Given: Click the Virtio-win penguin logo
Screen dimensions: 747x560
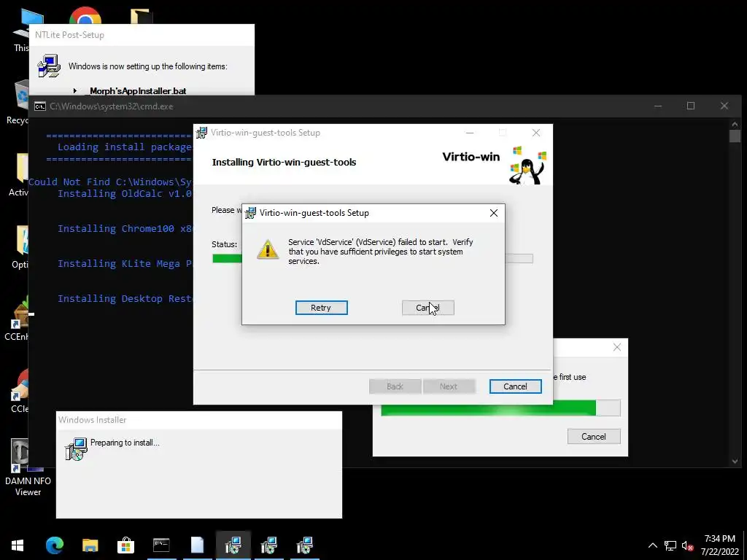Looking at the screenshot, I should (x=527, y=165).
